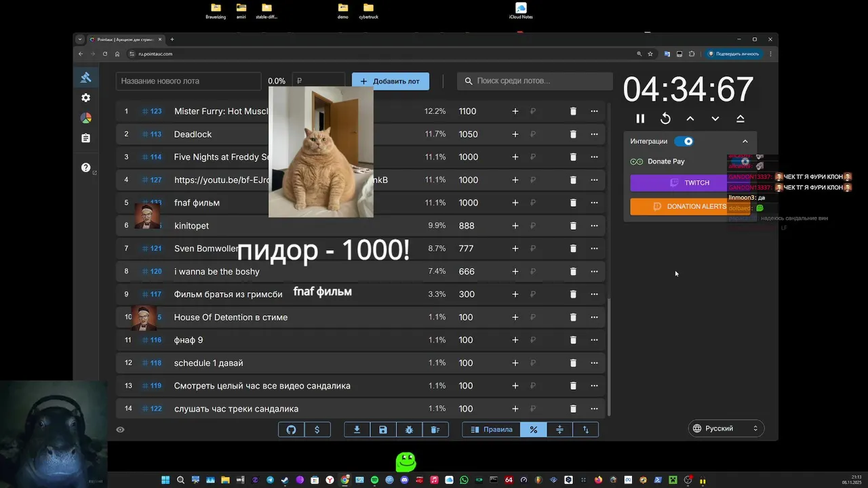Pause the auction timer
The image size is (868, 488).
click(x=640, y=119)
